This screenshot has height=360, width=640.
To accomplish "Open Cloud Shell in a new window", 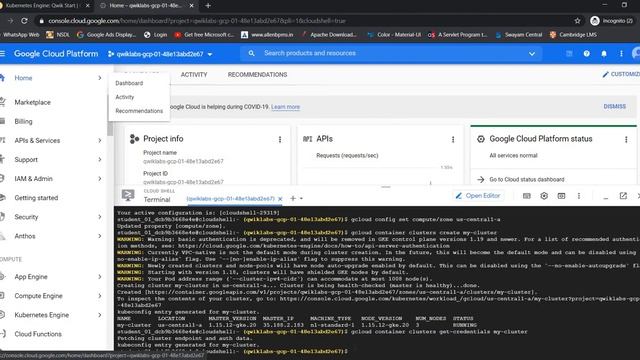I will (x=623, y=196).
